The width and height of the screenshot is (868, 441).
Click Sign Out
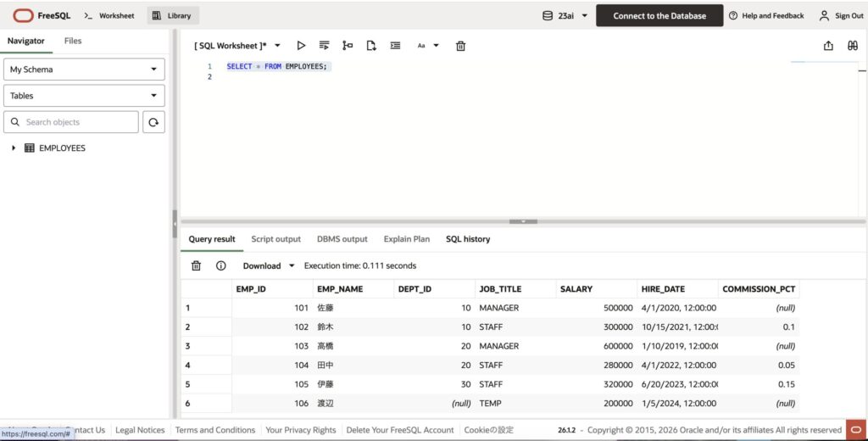(x=841, y=15)
